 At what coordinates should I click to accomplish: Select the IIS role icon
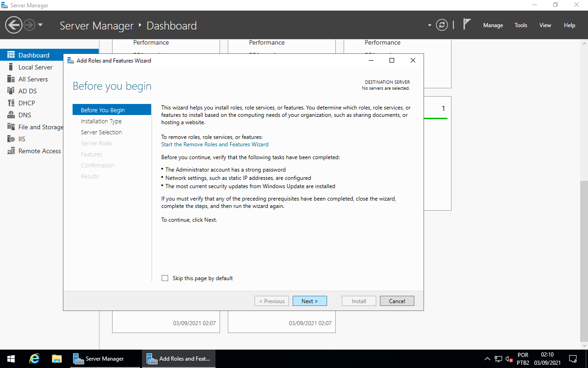pyautogui.click(x=11, y=139)
